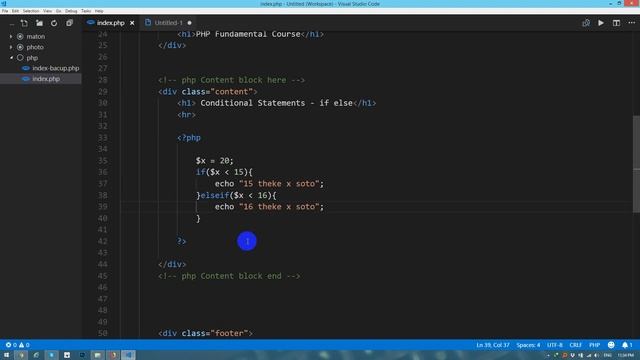Open the notifications bell

pyautogui.click(x=627, y=345)
